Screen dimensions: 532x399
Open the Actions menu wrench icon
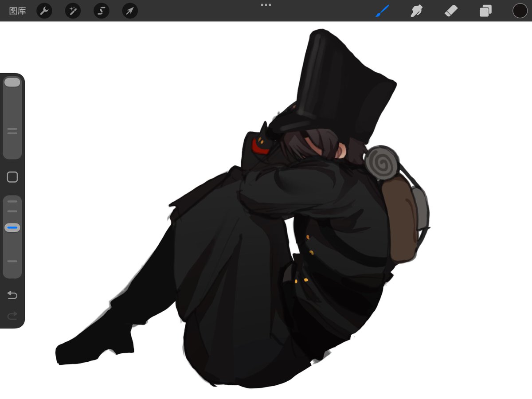pyautogui.click(x=44, y=11)
